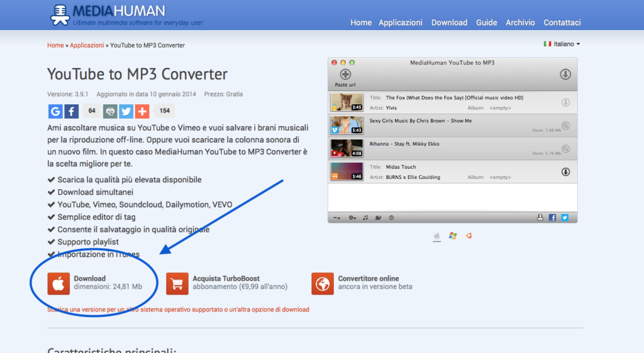Viewport: 644px width, 353px height.
Task: Expand the Italiano language dropdown
Action: (x=562, y=44)
